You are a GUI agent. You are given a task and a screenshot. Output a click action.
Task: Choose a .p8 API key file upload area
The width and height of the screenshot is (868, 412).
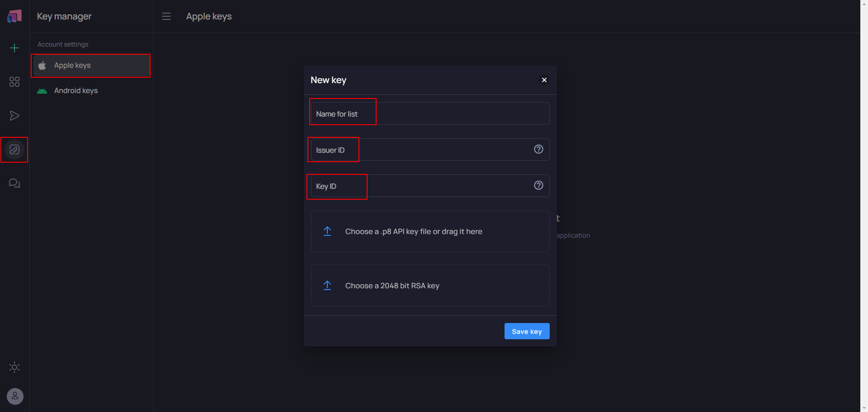[429, 231]
